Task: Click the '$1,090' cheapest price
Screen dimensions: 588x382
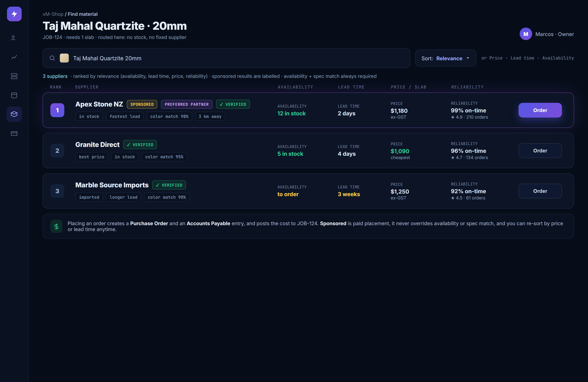Action: click(x=400, y=151)
